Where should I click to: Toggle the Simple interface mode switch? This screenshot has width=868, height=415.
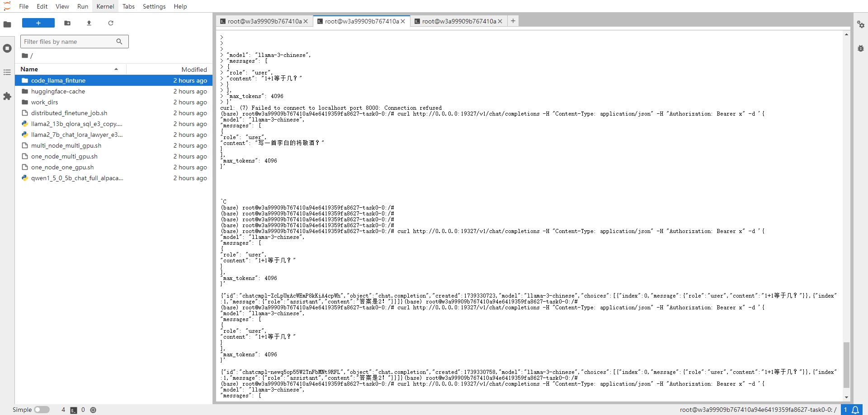click(42, 410)
